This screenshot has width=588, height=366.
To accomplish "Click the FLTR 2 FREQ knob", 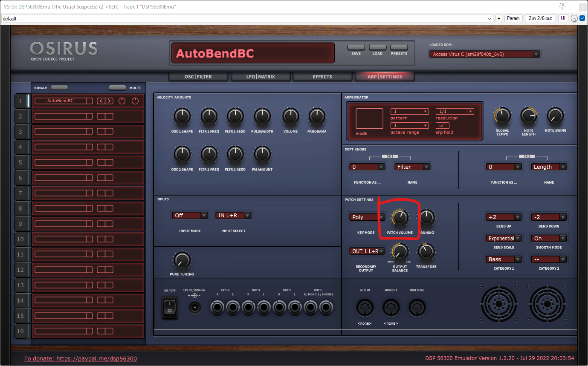I will pos(209,154).
